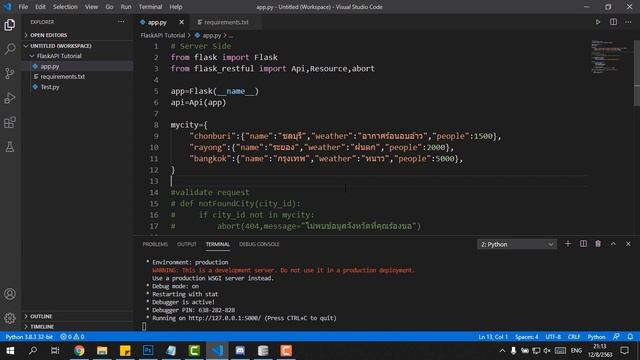Open the Terminal menu
This screenshot has height=360, width=640.
point(150,7)
